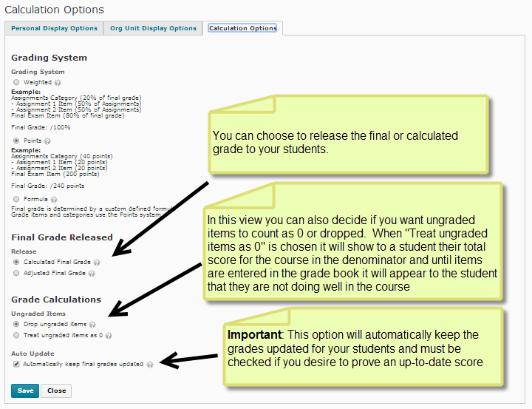This screenshot has height=409, width=532.
Task: Choose the Points grading system radio button
Action: pos(16,140)
